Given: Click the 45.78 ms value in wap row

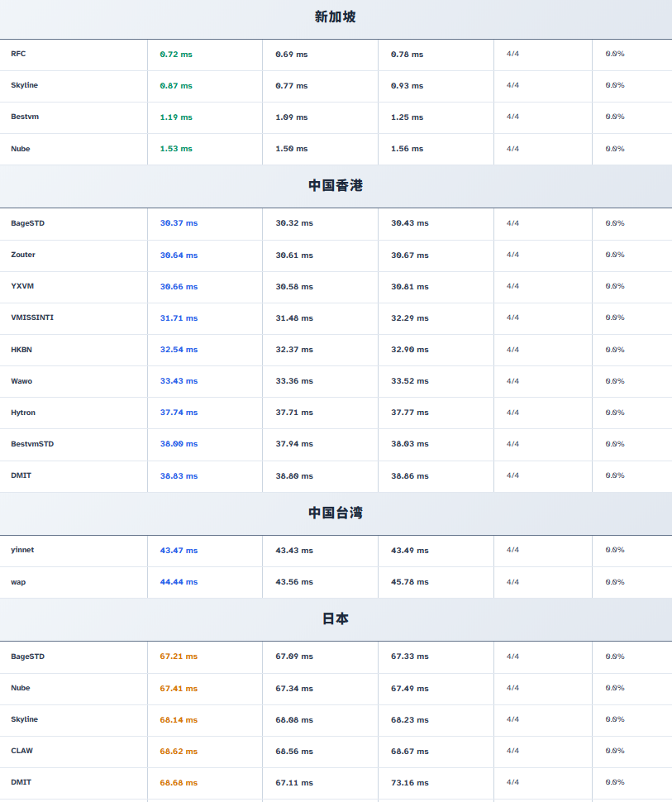Looking at the screenshot, I should [x=410, y=582].
